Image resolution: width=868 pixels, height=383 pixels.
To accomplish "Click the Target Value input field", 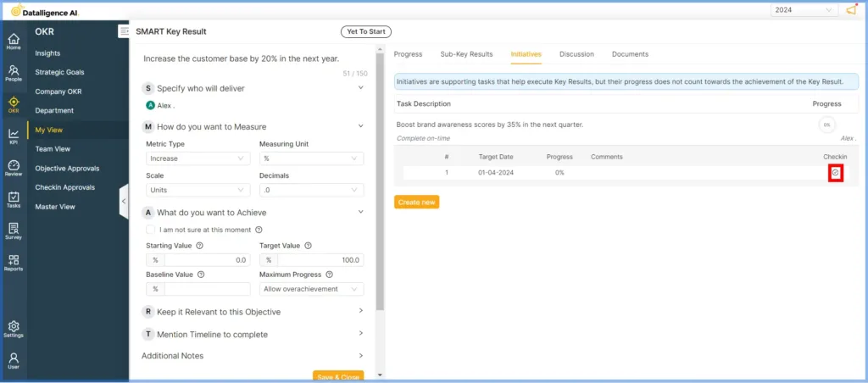I will [x=320, y=260].
